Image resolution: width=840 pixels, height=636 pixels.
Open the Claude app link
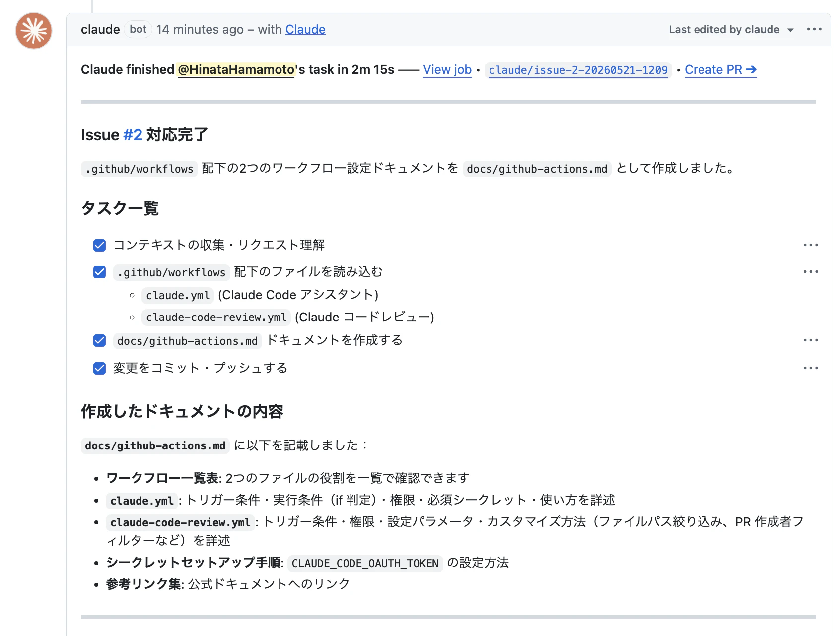pyautogui.click(x=305, y=30)
